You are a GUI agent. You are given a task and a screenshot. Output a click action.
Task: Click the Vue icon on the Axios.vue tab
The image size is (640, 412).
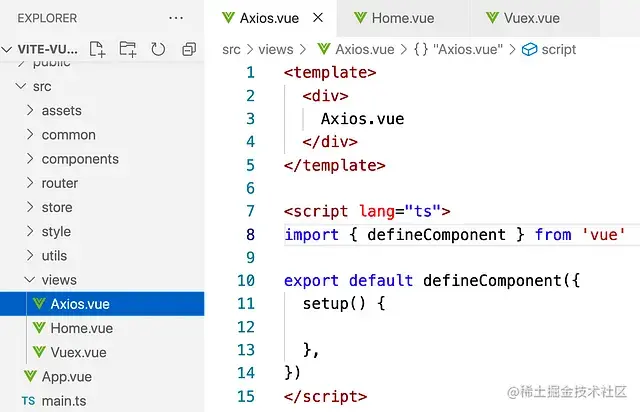[228, 18]
